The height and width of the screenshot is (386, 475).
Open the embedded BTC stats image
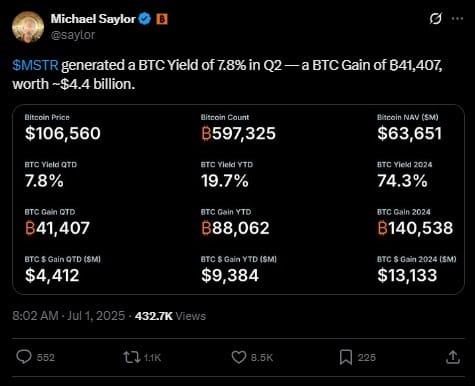(238, 200)
